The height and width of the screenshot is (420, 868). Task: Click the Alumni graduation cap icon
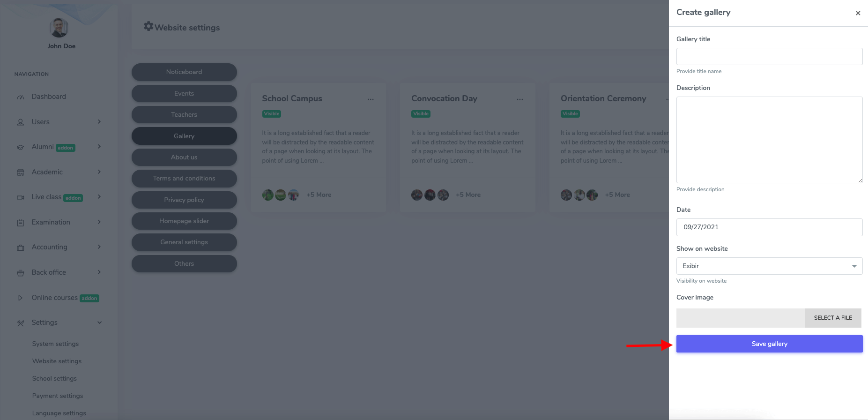tap(21, 147)
